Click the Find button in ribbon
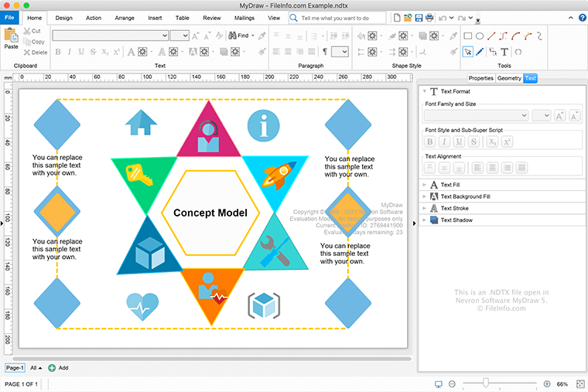Screen dimensions: 588x392 (x=239, y=36)
